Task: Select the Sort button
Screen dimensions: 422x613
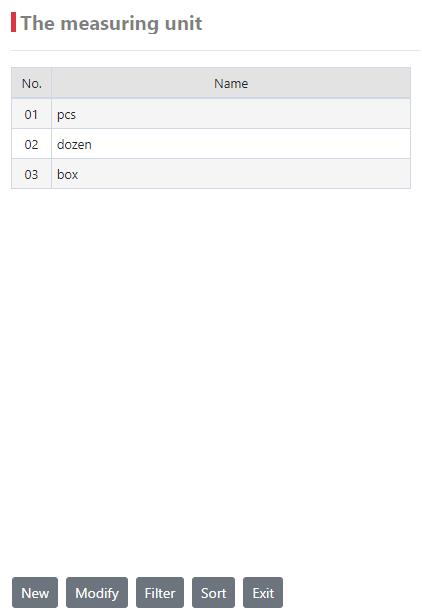Action: point(214,593)
